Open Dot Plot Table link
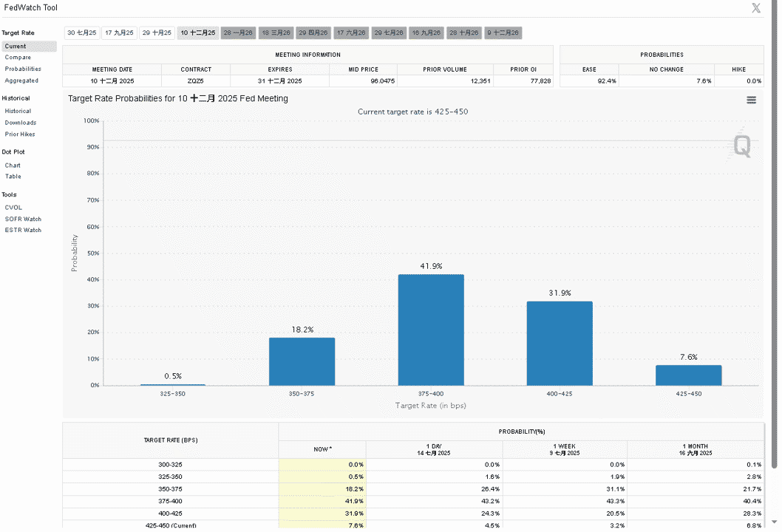The image size is (782, 532). [13, 177]
